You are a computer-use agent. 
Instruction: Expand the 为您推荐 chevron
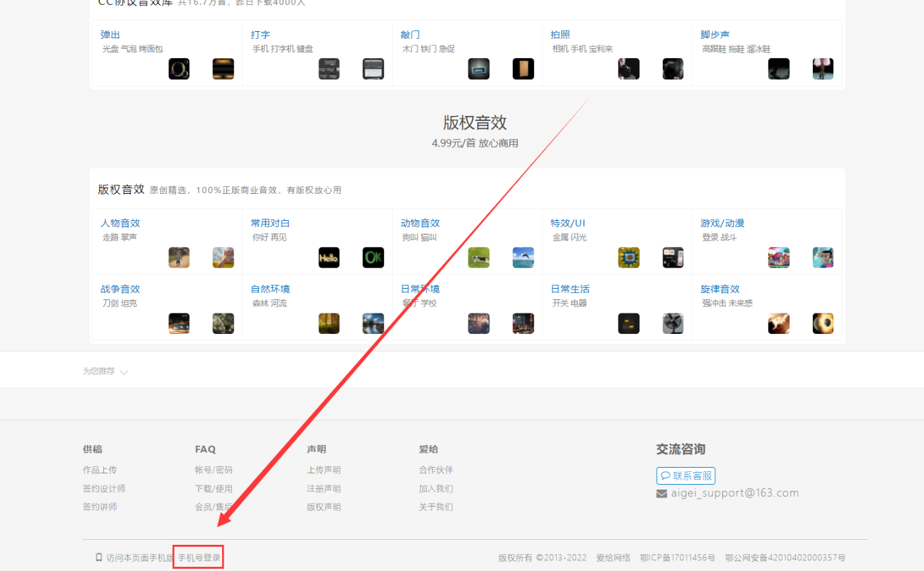point(124,371)
